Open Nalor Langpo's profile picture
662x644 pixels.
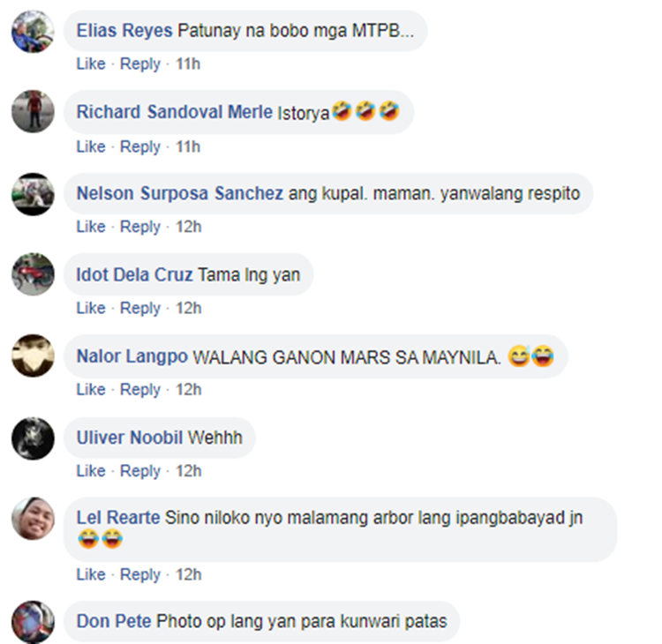click(x=33, y=356)
